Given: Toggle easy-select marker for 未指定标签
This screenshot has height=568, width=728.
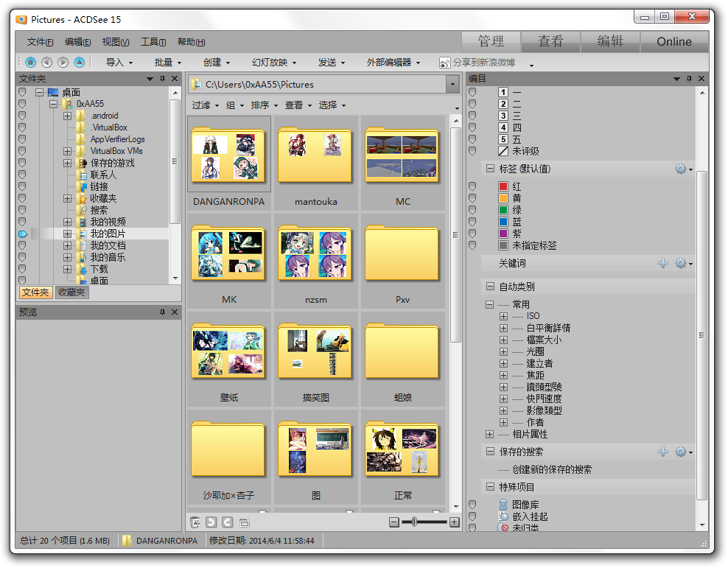Looking at the screenshot, I should [x=472, y=245].
